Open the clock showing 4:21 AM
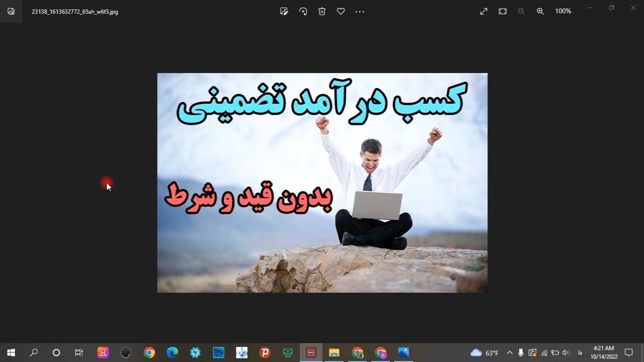The height and width of the screenshot is (362, 644). tap(604, 352)
